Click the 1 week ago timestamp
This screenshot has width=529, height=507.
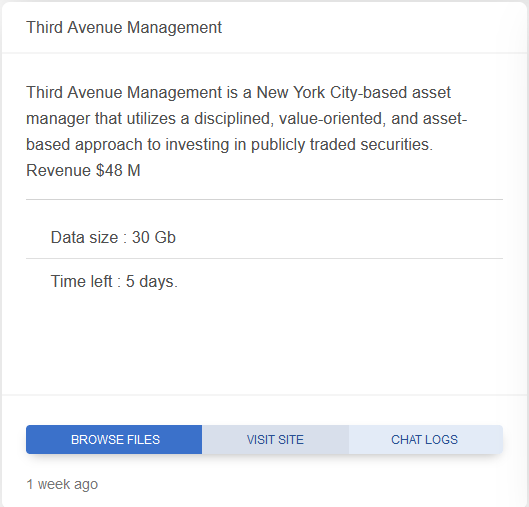(62, 484)
